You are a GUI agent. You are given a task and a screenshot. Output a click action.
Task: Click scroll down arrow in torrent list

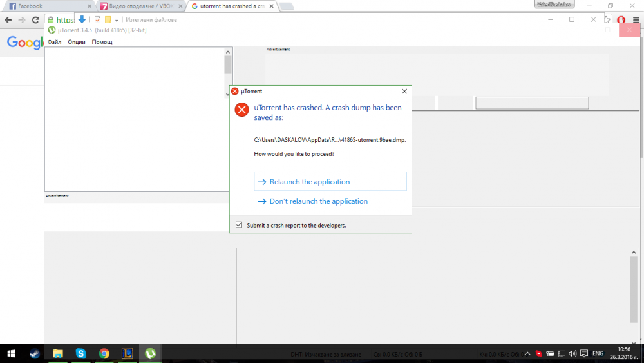click(228, 94)
